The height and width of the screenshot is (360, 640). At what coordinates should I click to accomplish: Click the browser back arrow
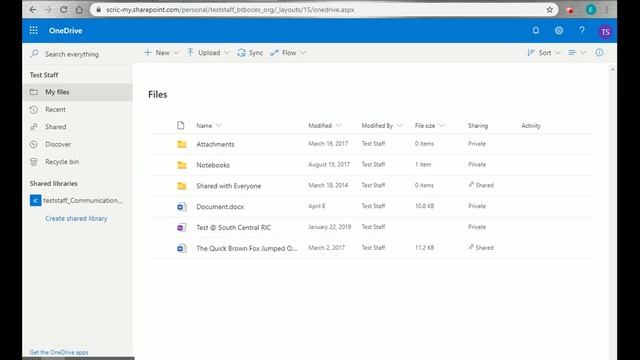pyautogui.click(x=33, y=9)
